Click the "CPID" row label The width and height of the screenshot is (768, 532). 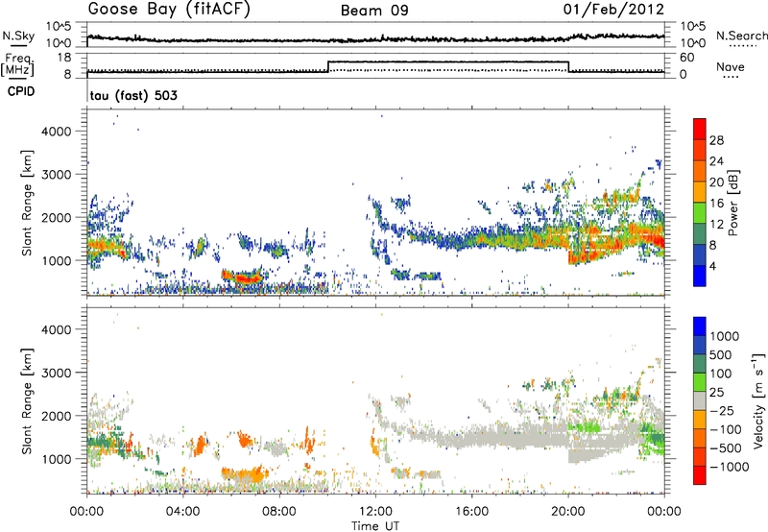point(21,91)
